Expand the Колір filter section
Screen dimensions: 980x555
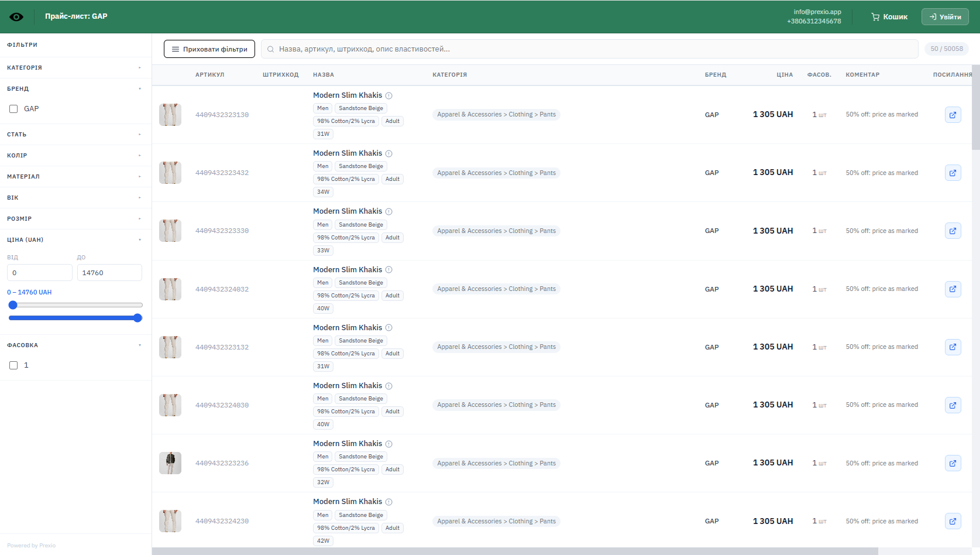(x=75, y=156)
